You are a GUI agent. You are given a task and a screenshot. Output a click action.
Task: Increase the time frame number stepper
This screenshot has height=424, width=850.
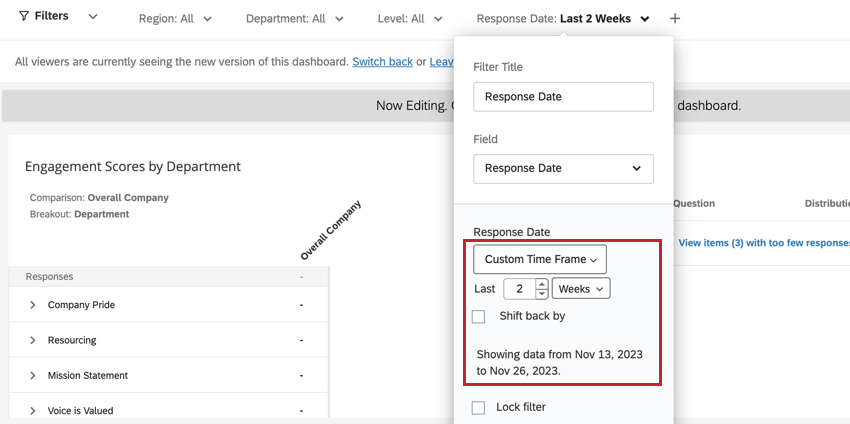pos(542,284)
